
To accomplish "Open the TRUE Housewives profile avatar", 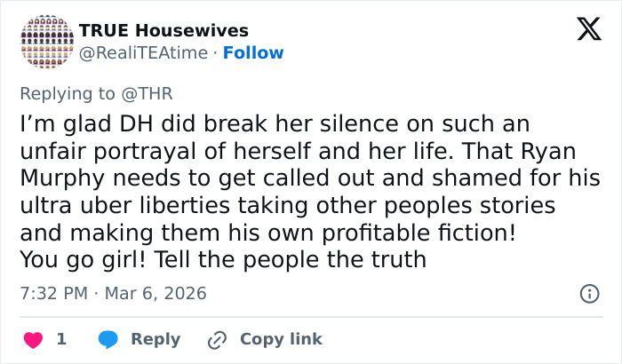I will click(x=44, y=42).
